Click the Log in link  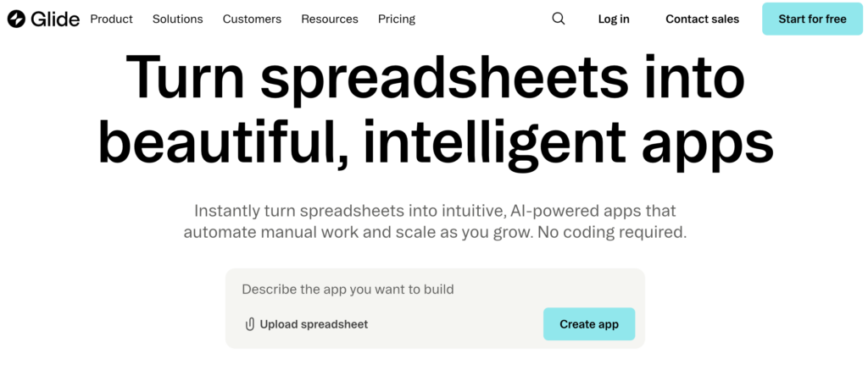[614, 19]
